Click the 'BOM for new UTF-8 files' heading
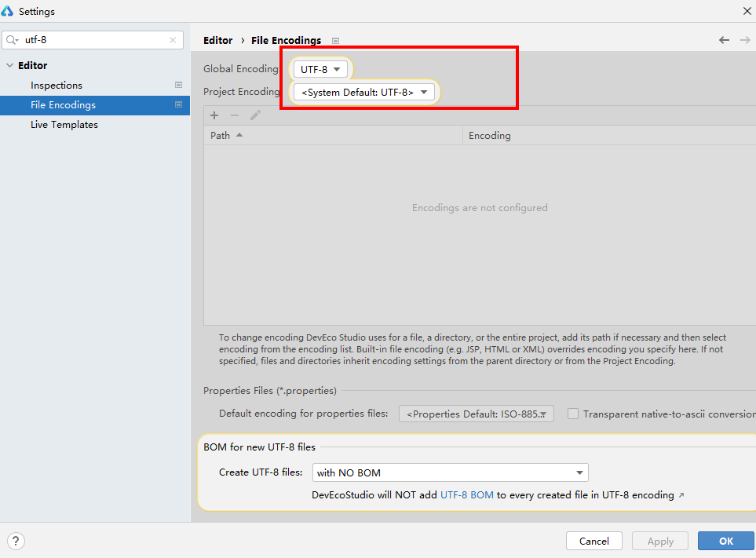 click(x=259, y=447)
